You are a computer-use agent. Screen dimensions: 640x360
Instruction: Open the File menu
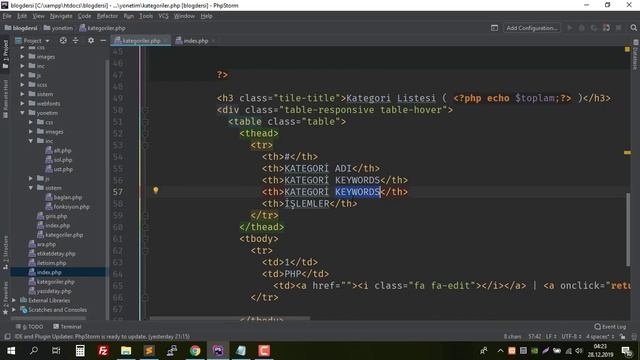pos(7,16)
